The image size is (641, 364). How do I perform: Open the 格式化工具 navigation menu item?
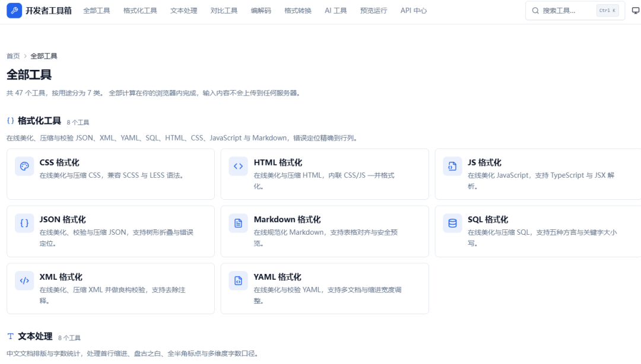pos(140,11)
